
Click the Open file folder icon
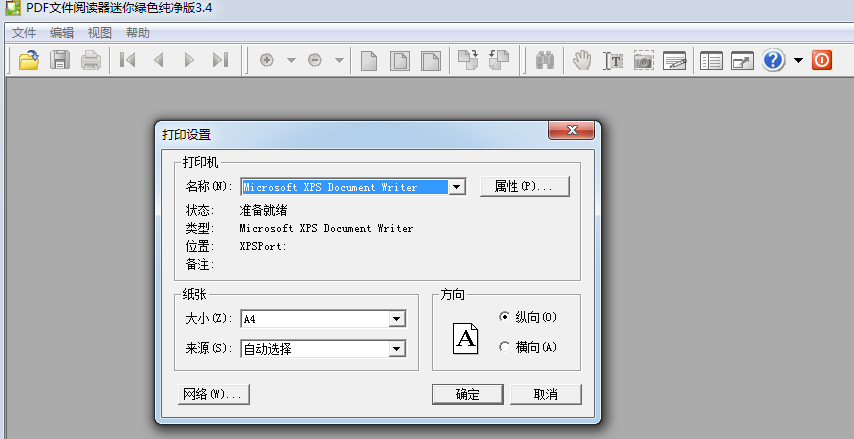[x=29, y=59]
